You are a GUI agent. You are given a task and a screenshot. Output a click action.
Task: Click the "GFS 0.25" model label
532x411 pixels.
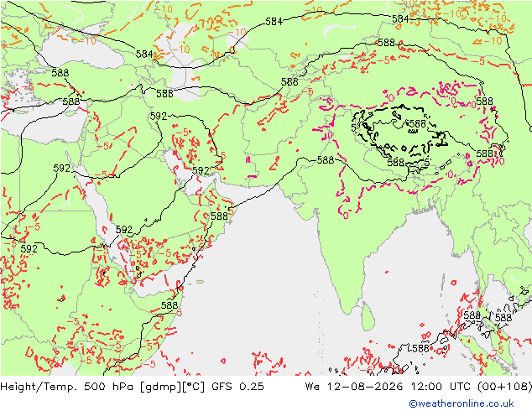237,386
